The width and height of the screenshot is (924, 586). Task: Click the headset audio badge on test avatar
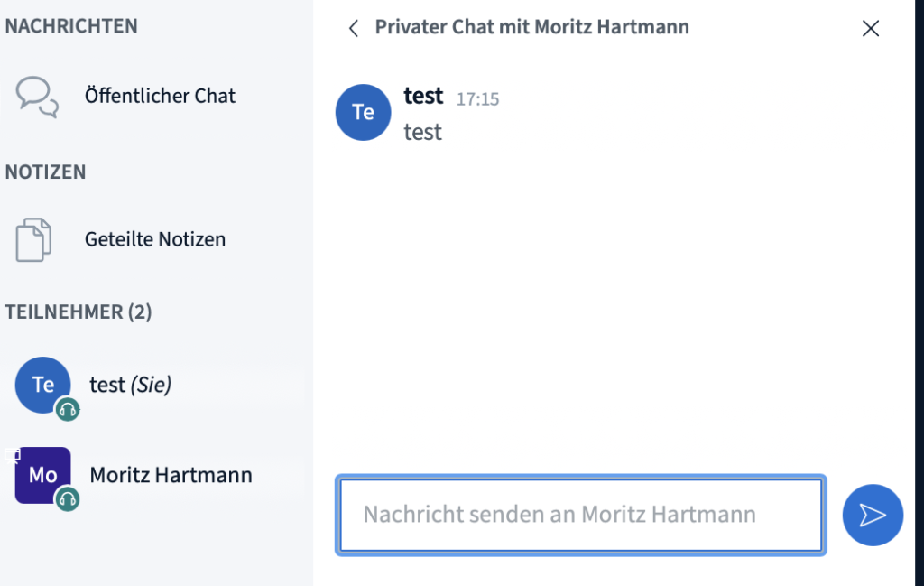[x=67, y=409]
